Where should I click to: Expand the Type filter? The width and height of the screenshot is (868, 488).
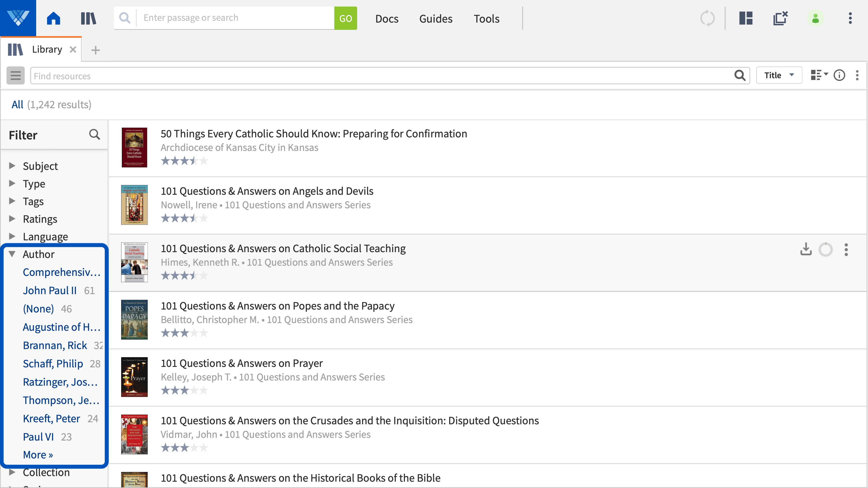(x=12, y=183)
